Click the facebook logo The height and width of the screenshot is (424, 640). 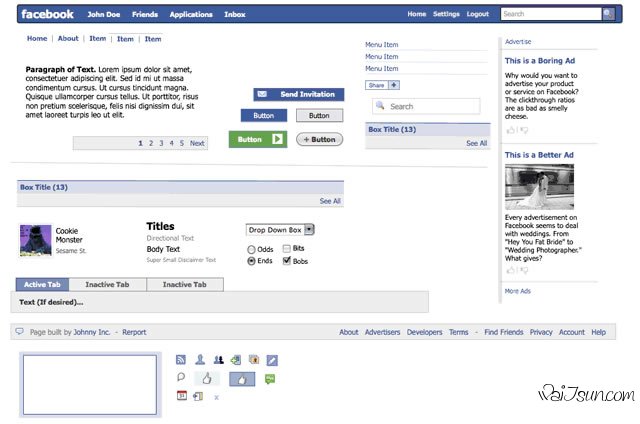pyautogui.click(x=47, y=14)
